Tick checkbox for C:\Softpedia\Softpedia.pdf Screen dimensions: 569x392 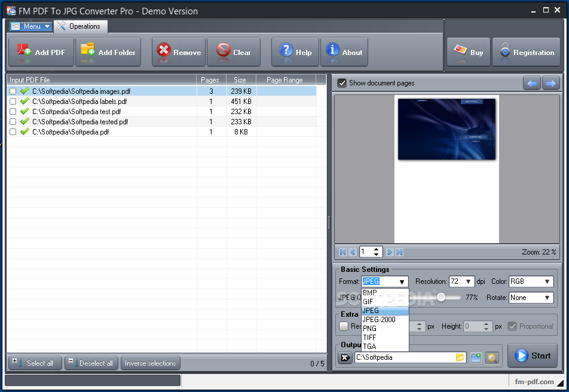tap(13, 131)
